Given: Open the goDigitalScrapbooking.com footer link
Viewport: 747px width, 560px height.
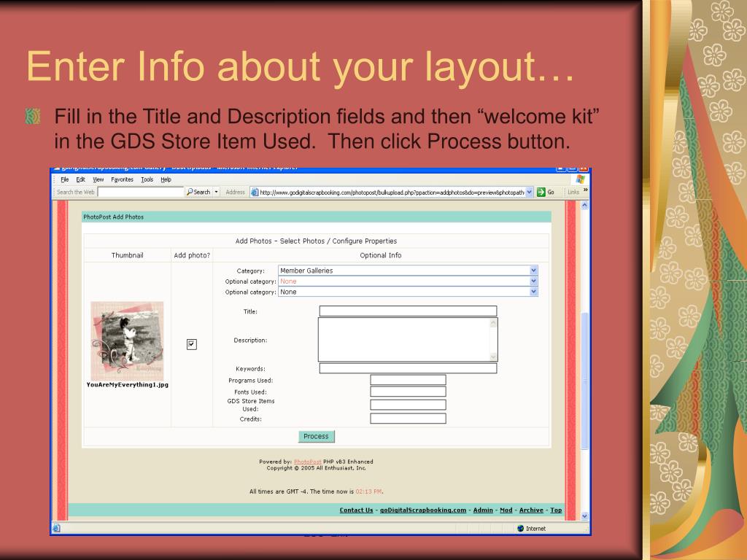Looking at the screenshot, I should coord(423,510).
